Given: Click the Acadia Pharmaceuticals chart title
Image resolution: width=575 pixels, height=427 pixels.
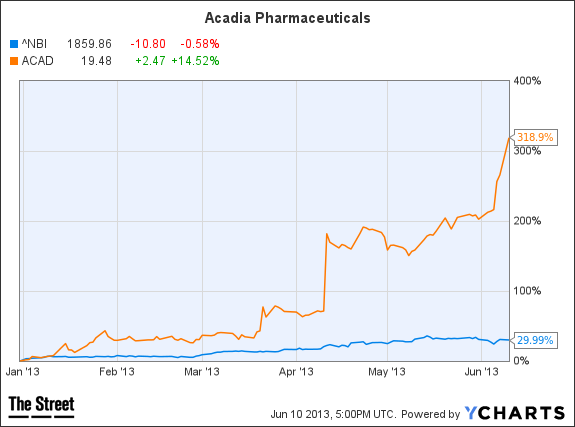Looking at the screenshot, I should (x=288, y=18).
